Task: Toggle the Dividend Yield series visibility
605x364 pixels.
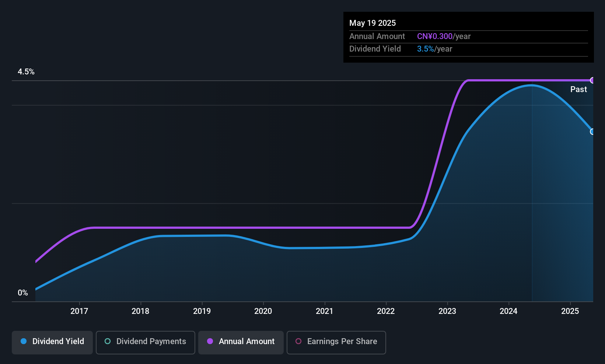Action: (x=52, y=342)
